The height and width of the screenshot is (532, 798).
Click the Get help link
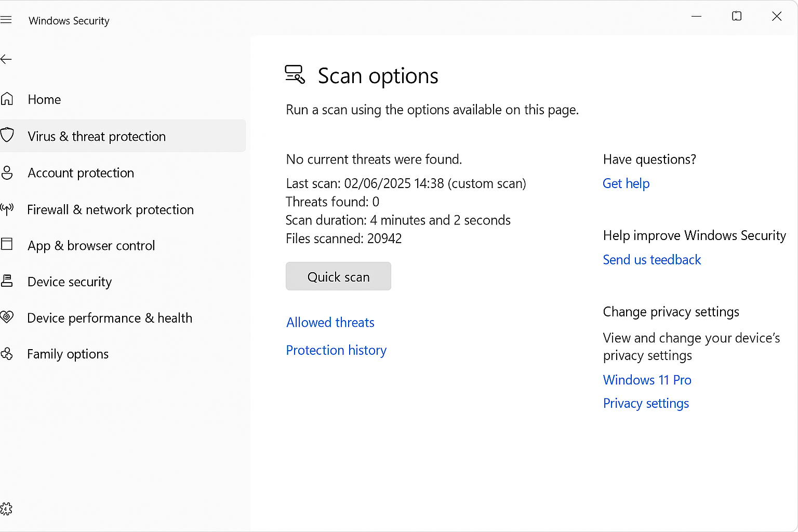click(626, 183)
